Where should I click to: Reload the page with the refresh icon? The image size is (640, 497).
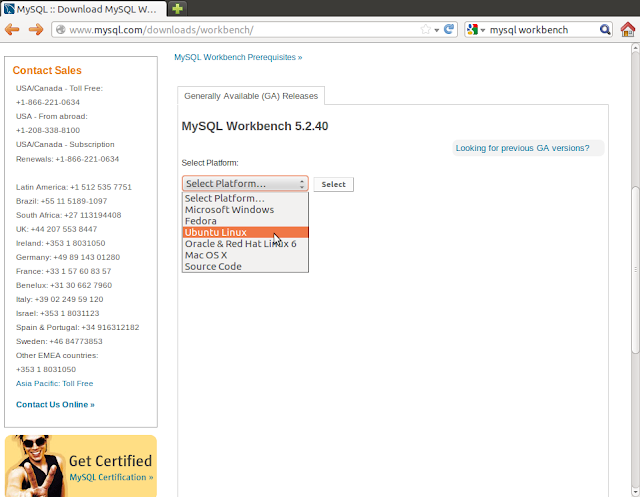coord(449,29)
